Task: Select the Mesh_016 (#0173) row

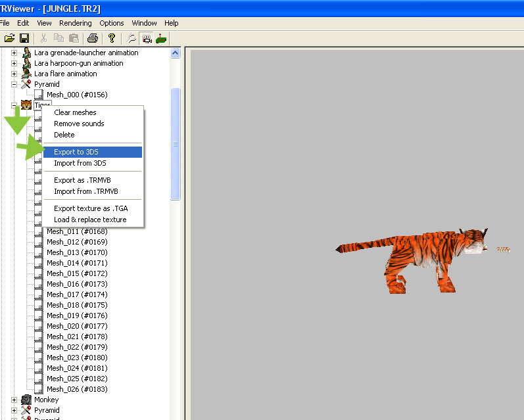Action: pos(77,284)
